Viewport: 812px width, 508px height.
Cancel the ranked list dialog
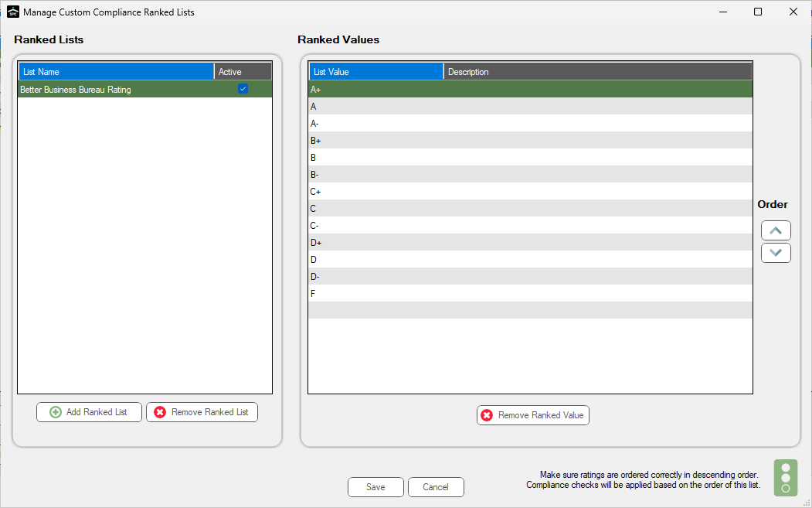click(436, 487)
